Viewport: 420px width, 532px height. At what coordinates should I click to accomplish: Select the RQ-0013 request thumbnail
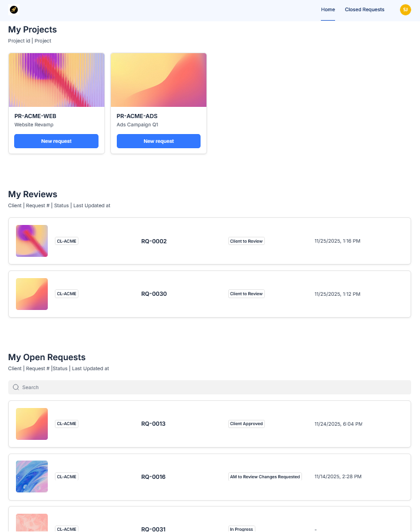point(32,424)
